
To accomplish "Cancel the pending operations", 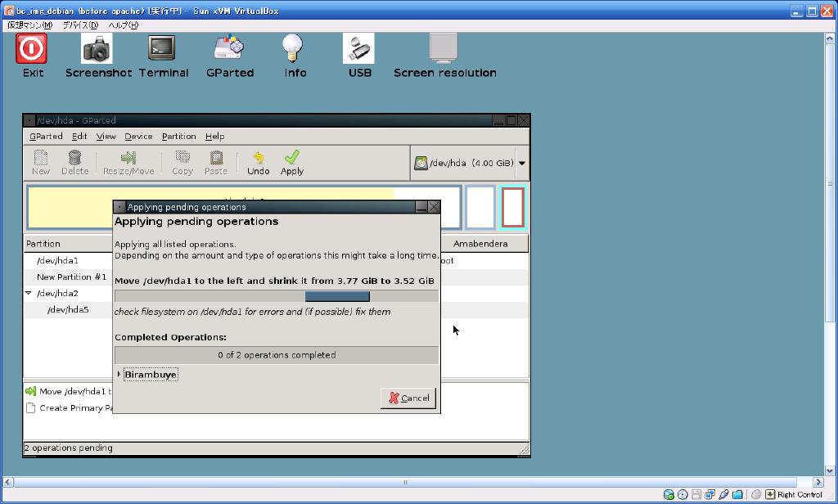I will 408,398.
